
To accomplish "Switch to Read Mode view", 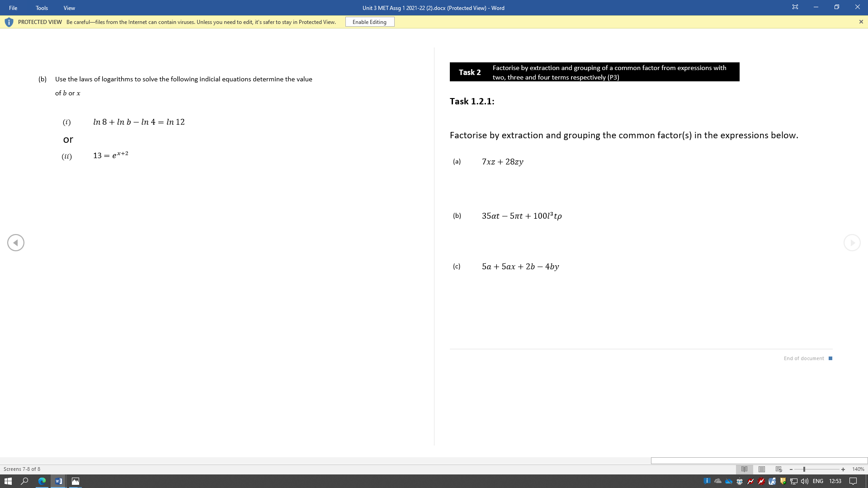I will coord(745,469).
